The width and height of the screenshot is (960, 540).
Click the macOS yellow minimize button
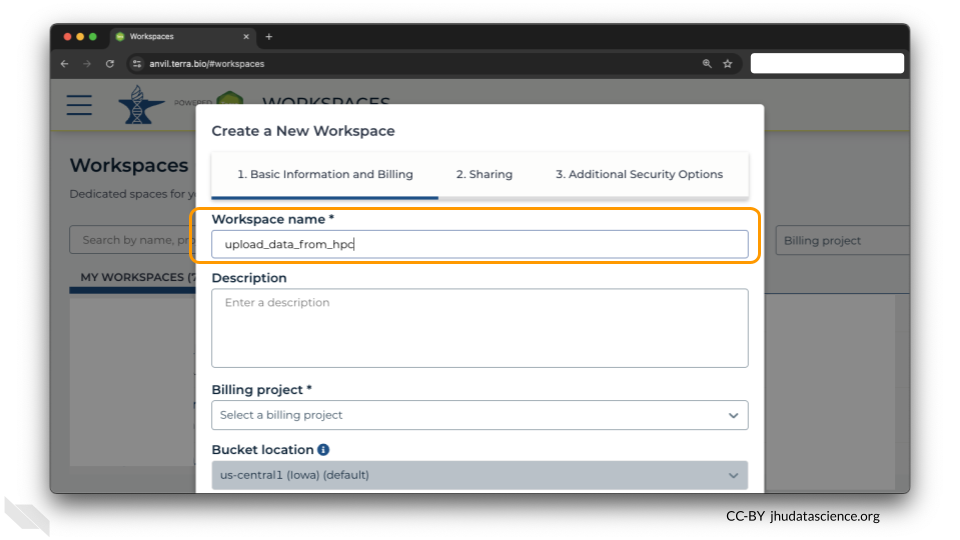(x=80, y=37)
